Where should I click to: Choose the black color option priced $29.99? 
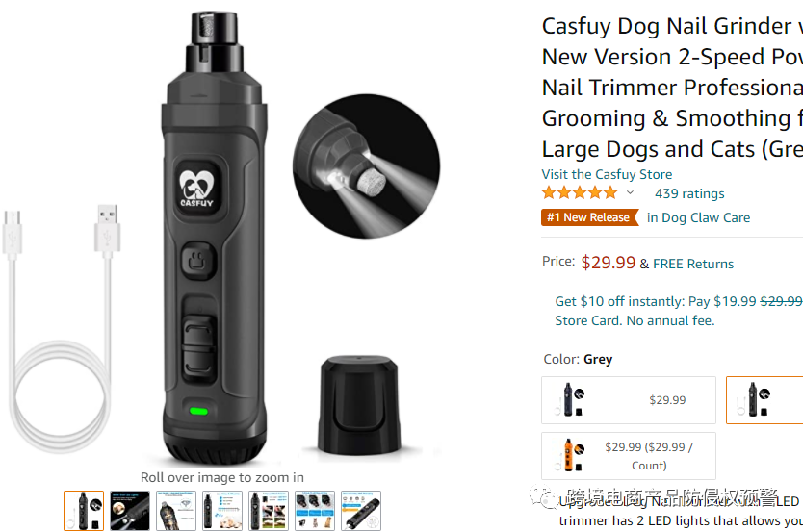point(629,400)
